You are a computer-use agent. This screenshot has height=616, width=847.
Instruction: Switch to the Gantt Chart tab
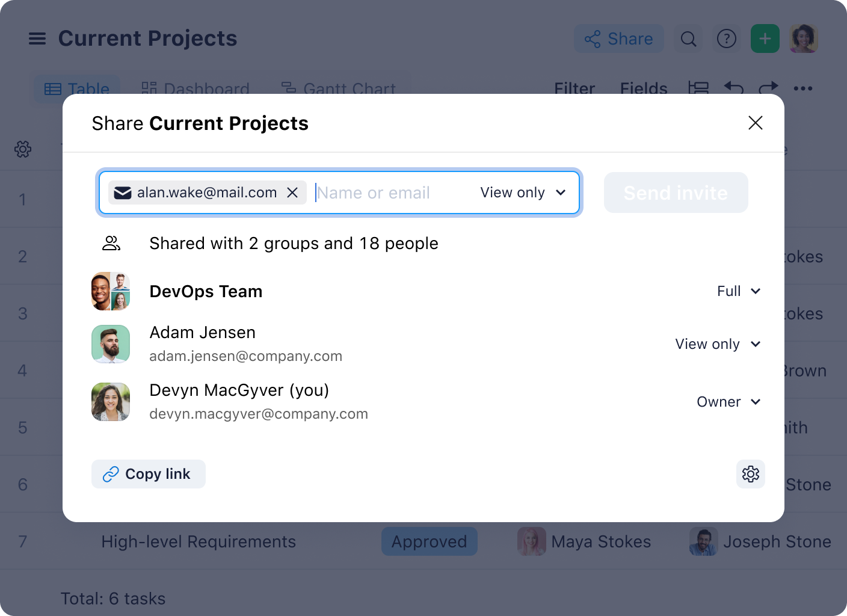tap(339, 88)
